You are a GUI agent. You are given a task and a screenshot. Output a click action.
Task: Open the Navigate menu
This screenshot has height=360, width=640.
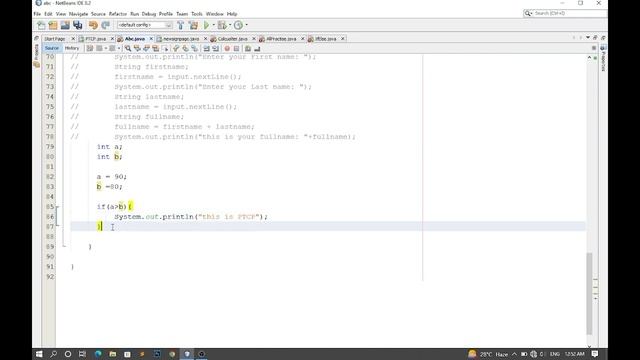[x=78, y=14]
